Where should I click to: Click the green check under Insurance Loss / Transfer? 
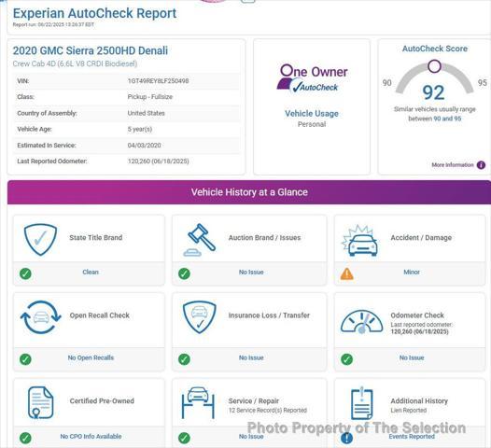184,359
